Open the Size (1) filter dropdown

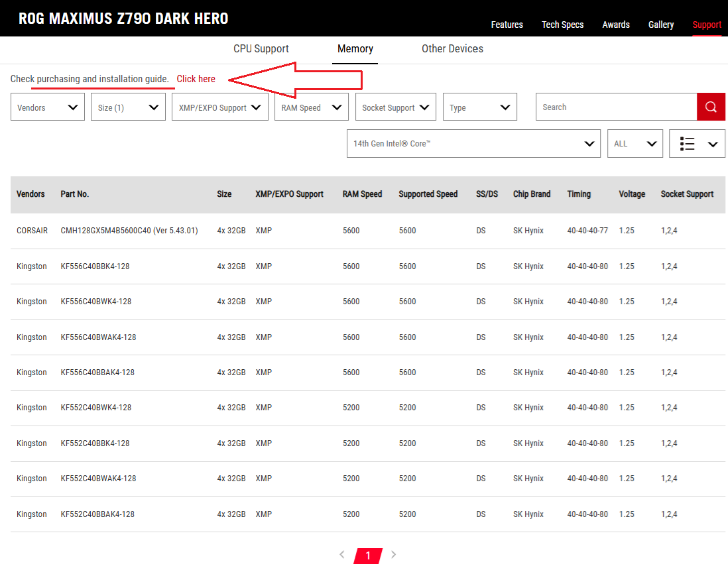tap(128, 107)
